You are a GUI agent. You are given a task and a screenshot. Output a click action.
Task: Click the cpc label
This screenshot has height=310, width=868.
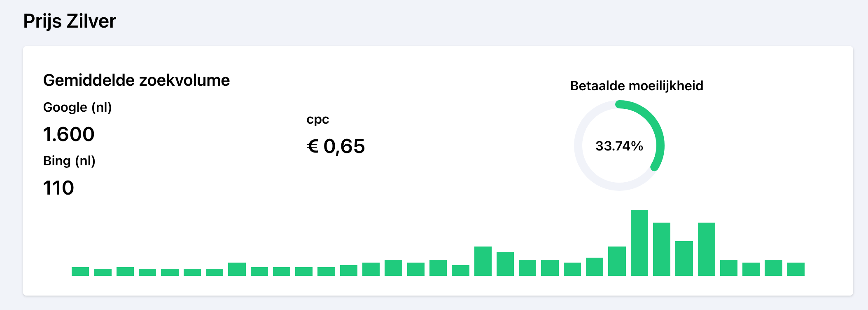click(318, 120)
